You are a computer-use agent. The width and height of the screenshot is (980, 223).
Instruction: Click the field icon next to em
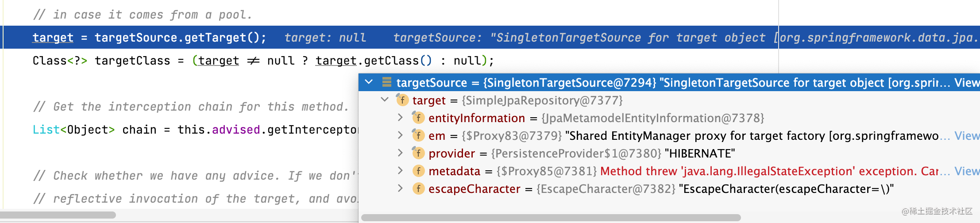click(418, 136)
